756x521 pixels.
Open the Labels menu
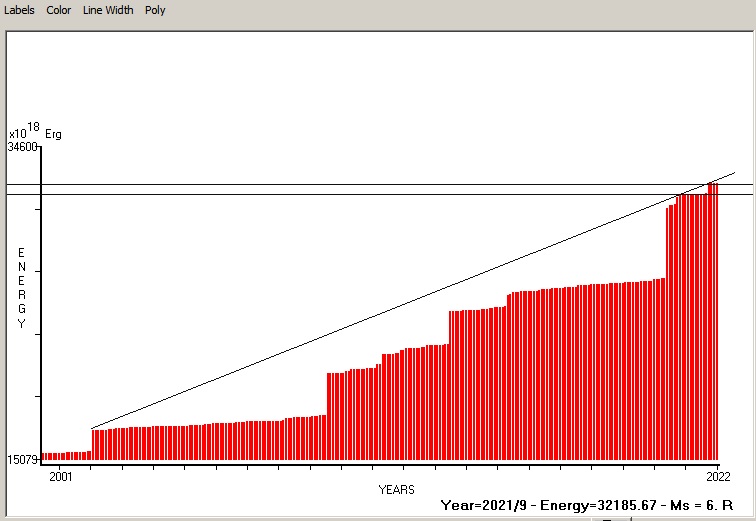click(x=18, y=10)
